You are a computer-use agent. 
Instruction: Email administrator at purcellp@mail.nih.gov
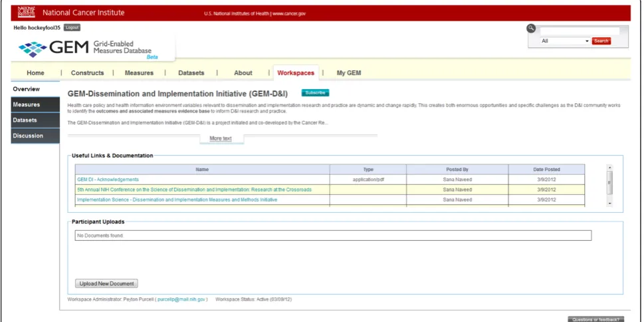pos(181,300)
